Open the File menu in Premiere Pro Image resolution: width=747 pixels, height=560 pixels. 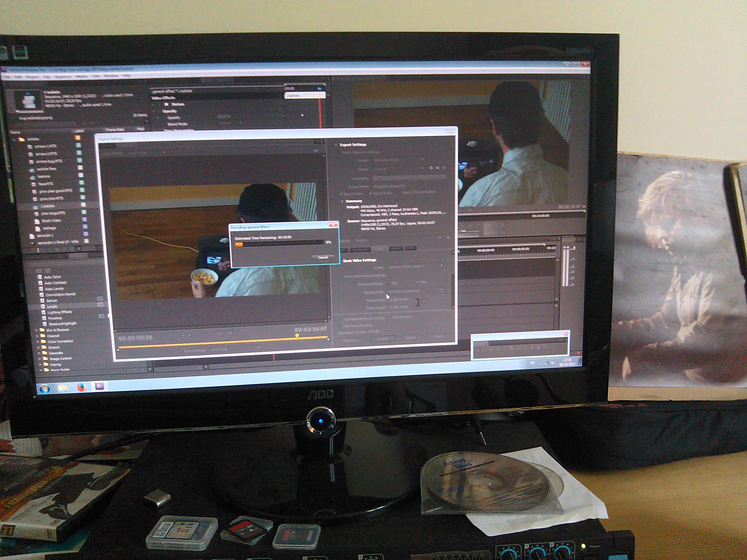coord(7,77)
